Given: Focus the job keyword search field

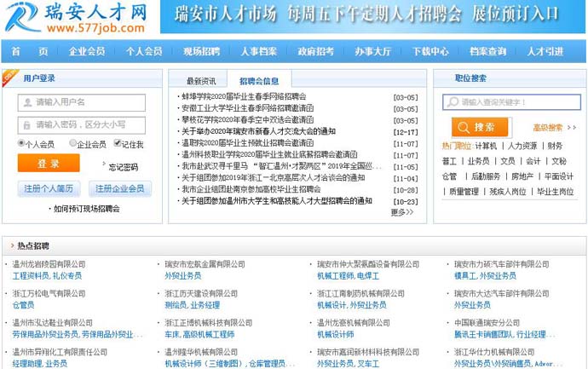Looking at the screenshot, I should coord(511,102).
